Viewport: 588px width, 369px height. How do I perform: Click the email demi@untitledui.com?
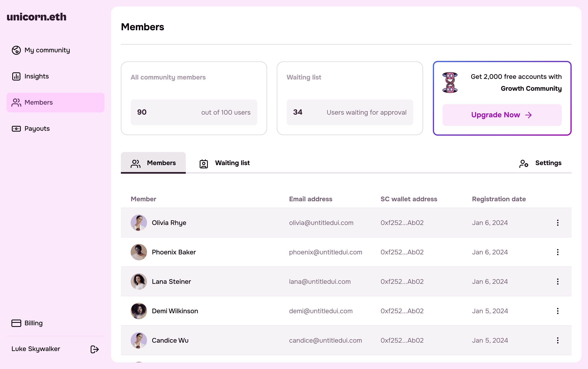(321, 311)
